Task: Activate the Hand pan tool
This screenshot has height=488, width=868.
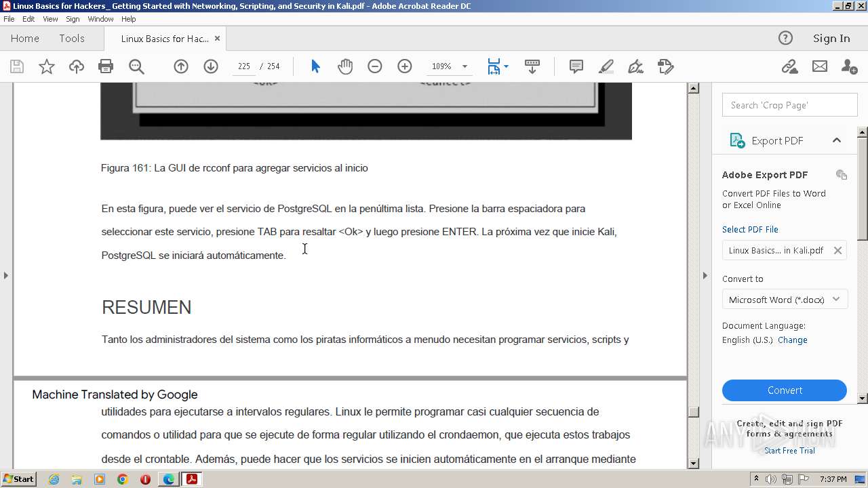Action: point(345,66)
